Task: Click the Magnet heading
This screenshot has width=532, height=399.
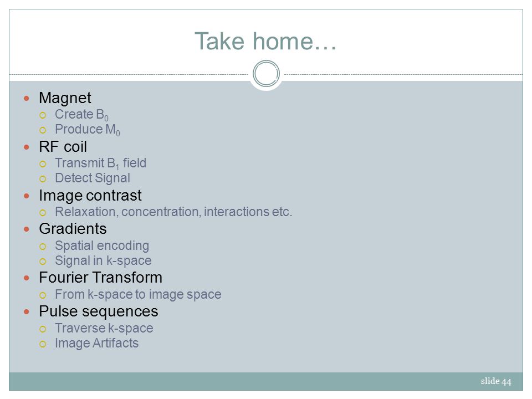Action: coord(65,98)
